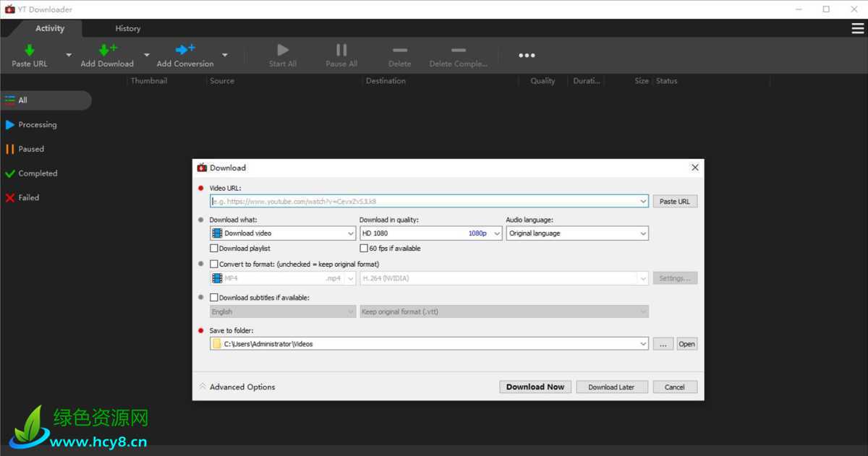Click the Add Conversion toolbar icon
The width and height of the screenshot is (868, 456).
[185, 51]
